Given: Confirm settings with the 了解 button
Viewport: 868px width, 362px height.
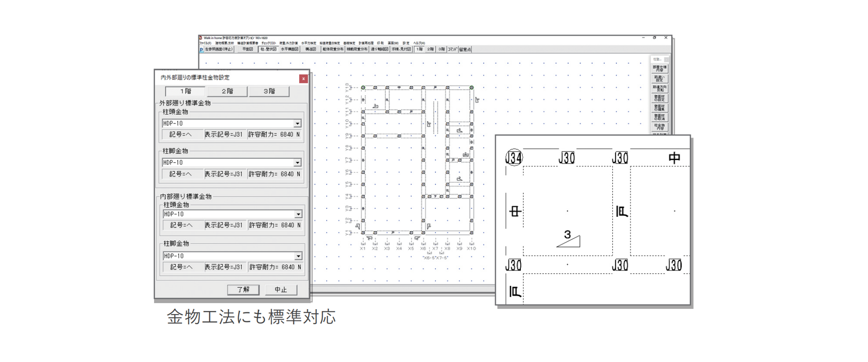Looking at the screenshot, I should (244, 290).
